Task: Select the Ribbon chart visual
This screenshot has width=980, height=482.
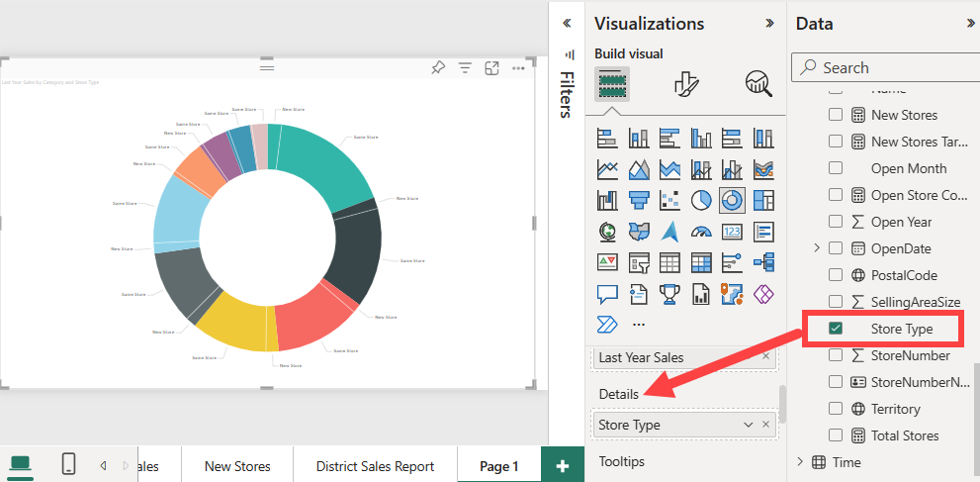Action: pos(763,169)
